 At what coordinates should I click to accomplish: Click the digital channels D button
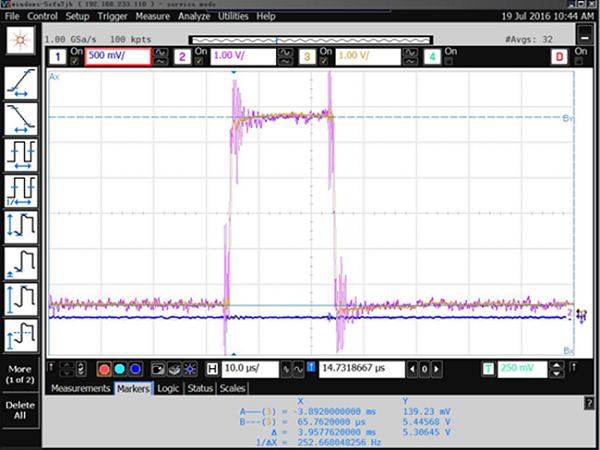click(559, 57)
